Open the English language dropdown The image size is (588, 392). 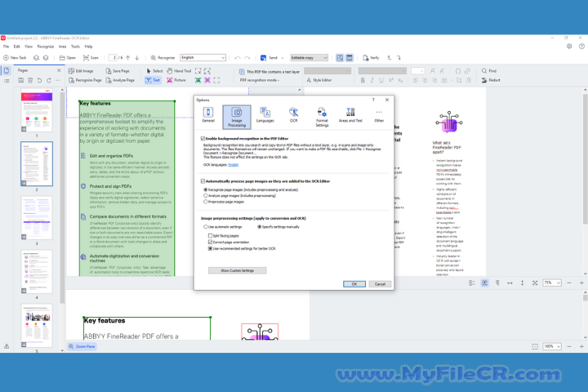(x=203, y=58)
